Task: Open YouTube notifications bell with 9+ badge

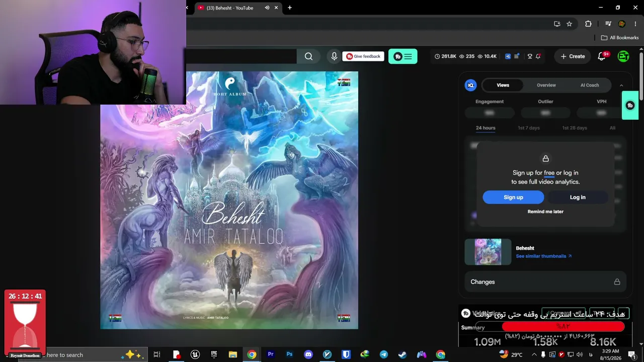Action: click(x=602, y=56)
